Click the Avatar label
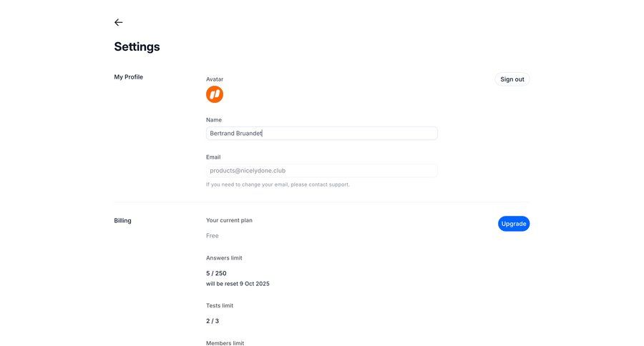The image size is (644, 346). pyautogui.click(x=215, y=79)
